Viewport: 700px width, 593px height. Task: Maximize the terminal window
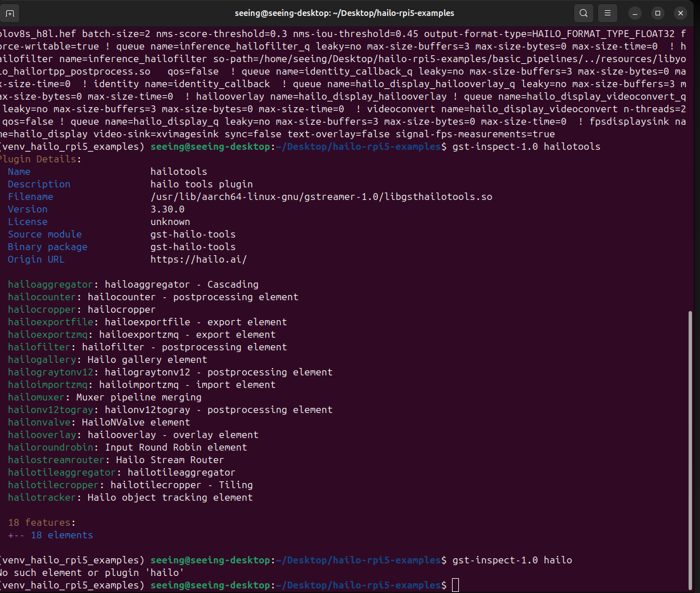[x=658, y=13]
